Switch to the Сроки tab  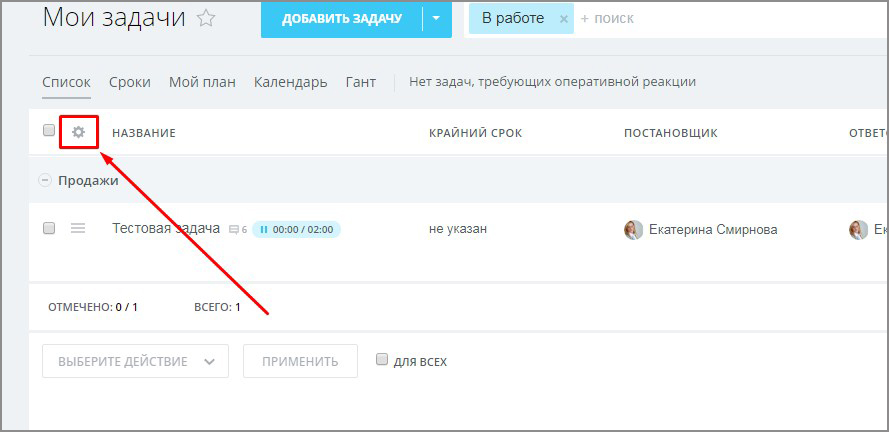(x=130, y=82)
